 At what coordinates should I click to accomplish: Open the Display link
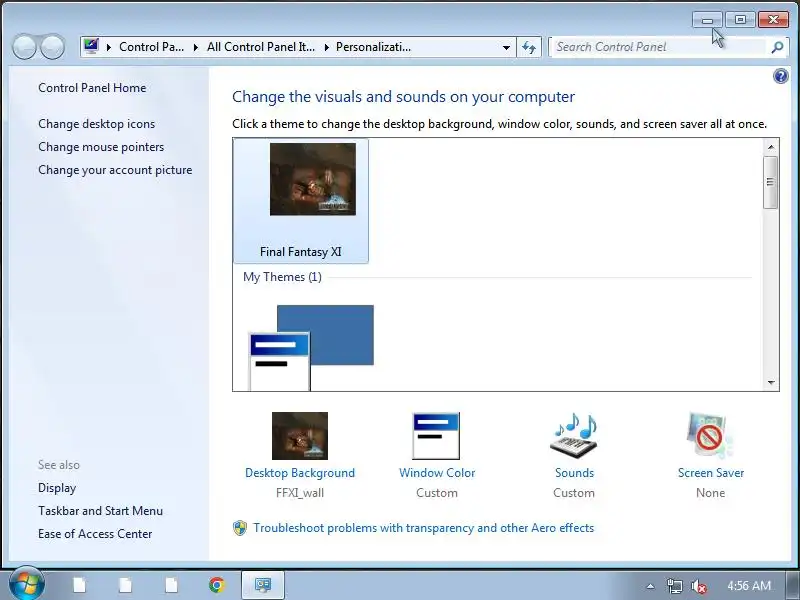point(57,488)
